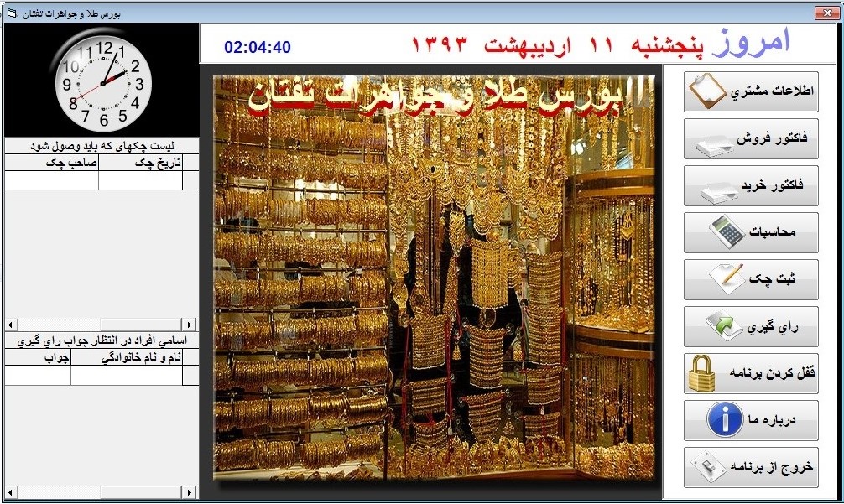The image size is (844, 504).
Task: Click the خروج از برنامه label
Action: pos(772,466)
